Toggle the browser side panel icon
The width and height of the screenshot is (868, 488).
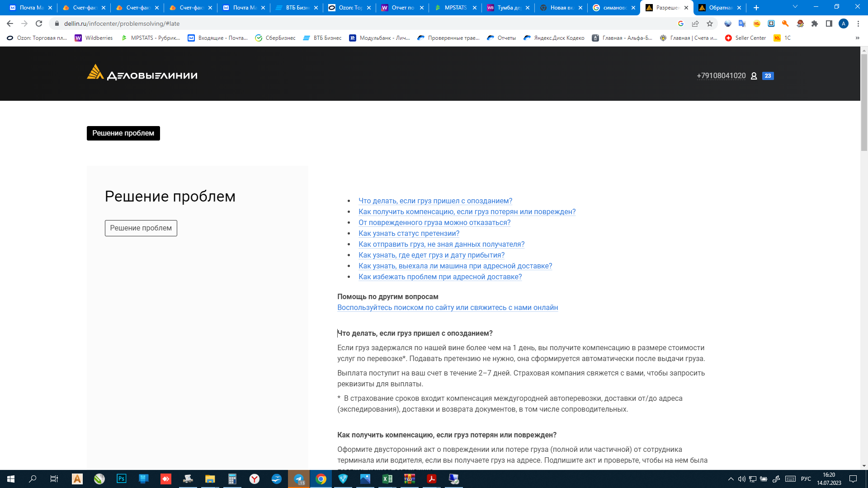[829, 23]
